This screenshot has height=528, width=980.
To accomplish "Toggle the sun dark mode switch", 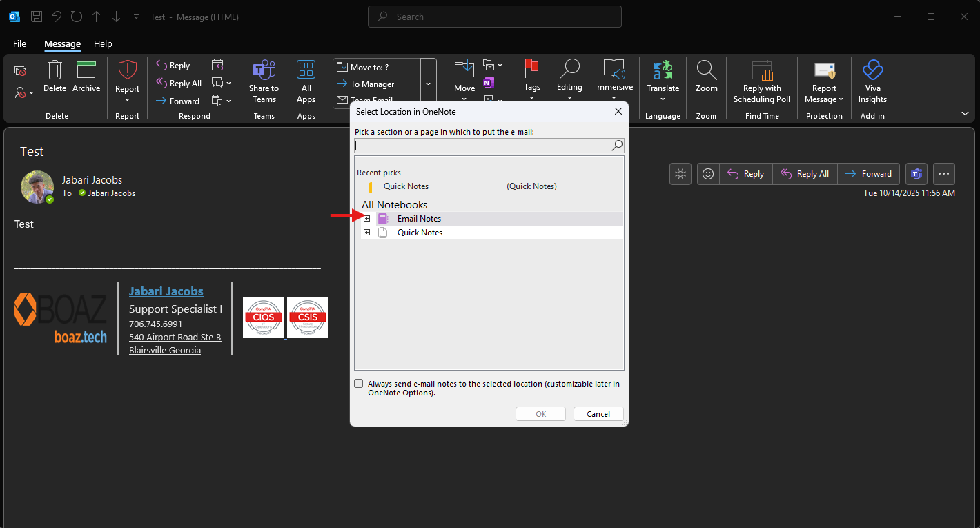I will tap(680, 174).
